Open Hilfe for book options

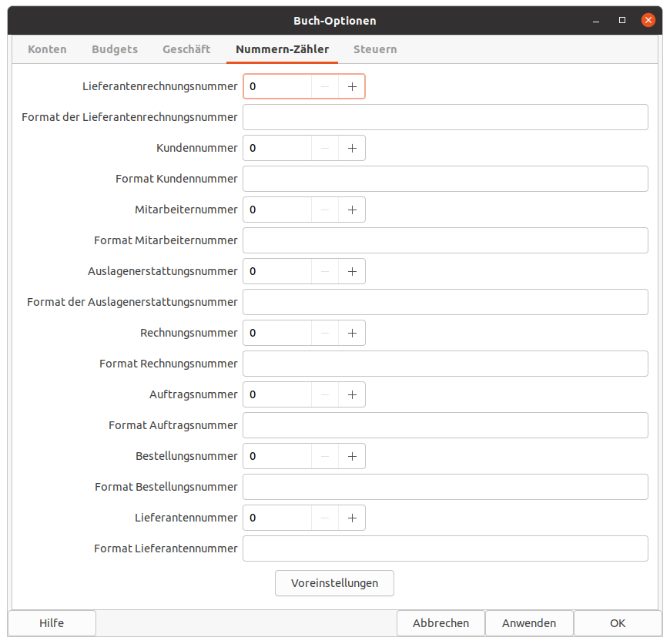[52, 623]
